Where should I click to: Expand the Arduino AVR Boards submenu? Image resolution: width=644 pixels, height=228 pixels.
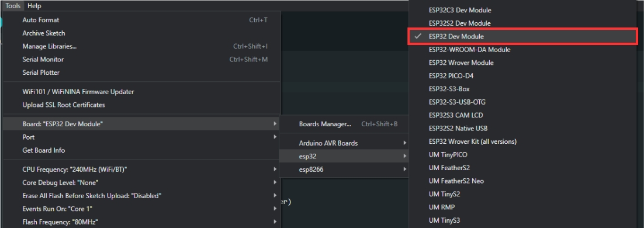344,143
